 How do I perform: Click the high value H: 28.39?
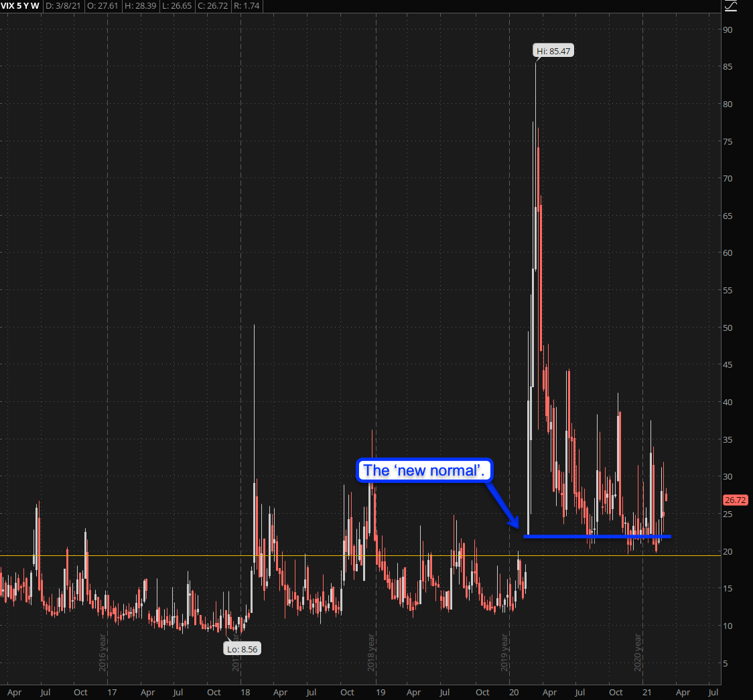pyautogui.click(x=140, y=6)
